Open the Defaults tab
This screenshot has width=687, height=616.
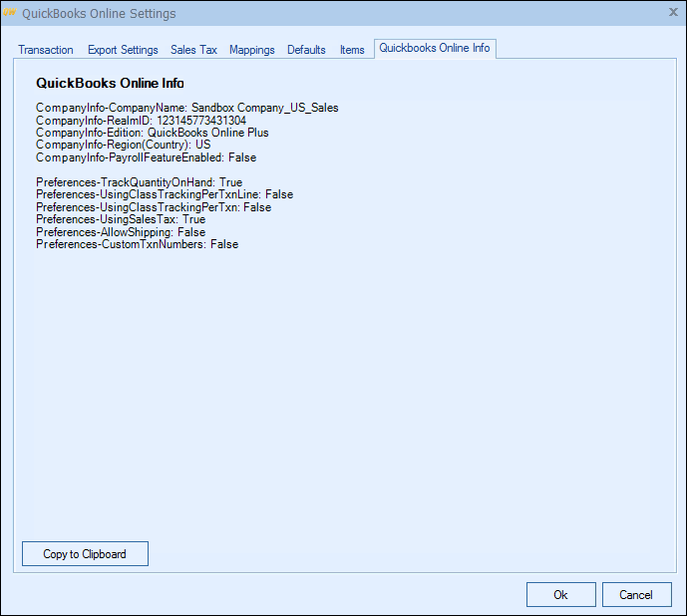[x=306, y=50]
